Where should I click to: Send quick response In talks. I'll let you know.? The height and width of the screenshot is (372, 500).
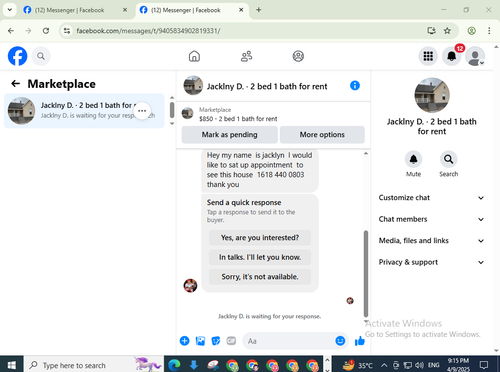coord(260,257)
